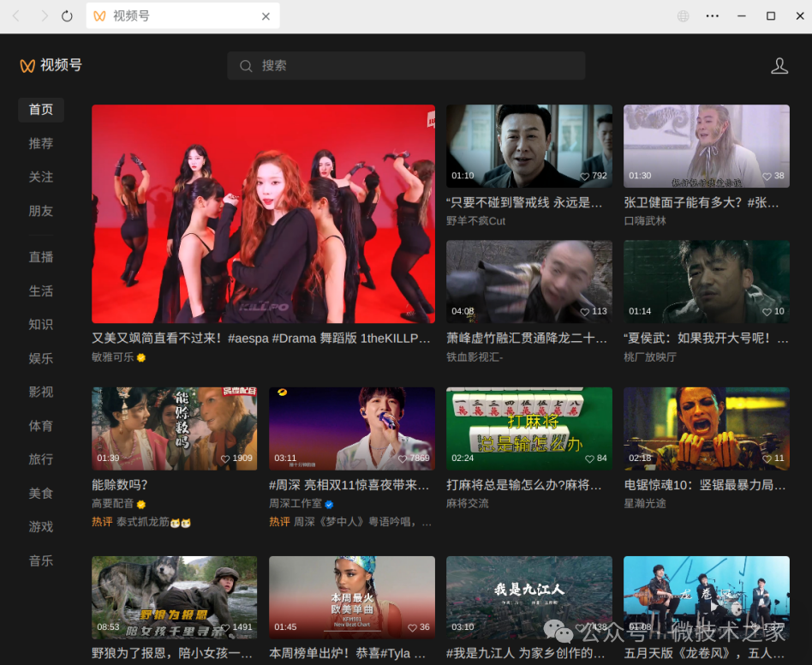The height and width of the screenshot is (665, 812).
Task: Open the 01:10 video thumbnail by 野羊不疯Cut
Action: pos(529,146)
